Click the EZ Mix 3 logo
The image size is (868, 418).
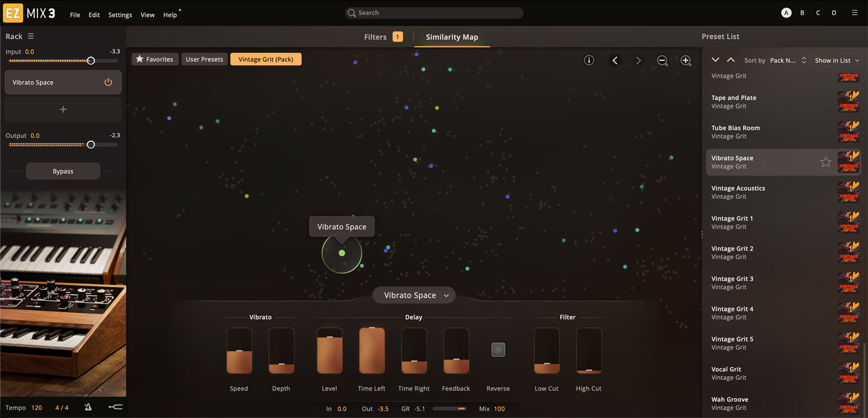pyautogui.click(x=29, y=13)
